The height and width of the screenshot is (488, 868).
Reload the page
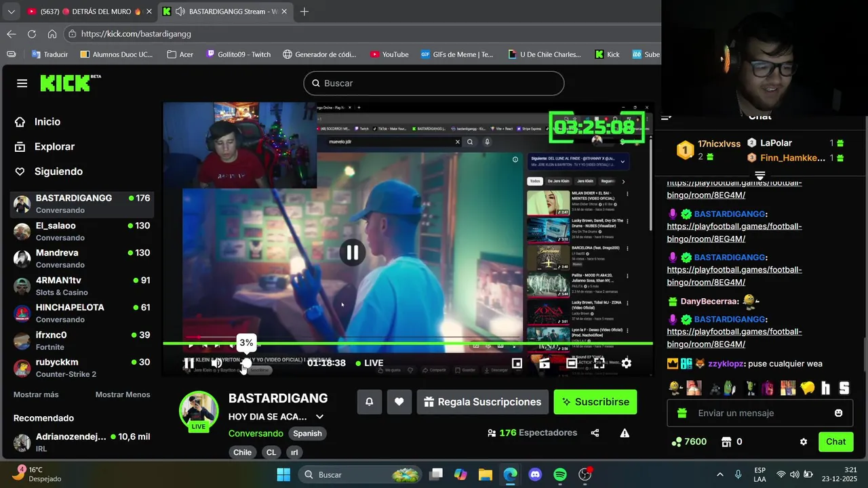pos(32,34)
